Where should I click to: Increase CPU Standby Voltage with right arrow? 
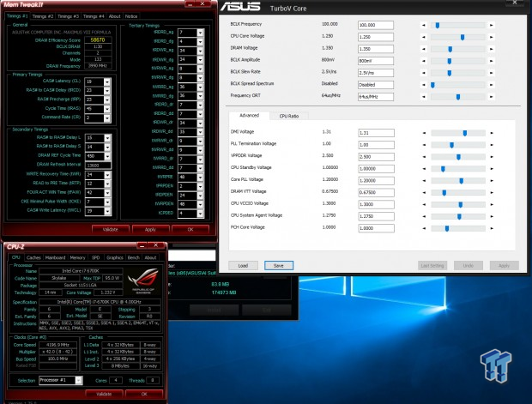point(492,169)
